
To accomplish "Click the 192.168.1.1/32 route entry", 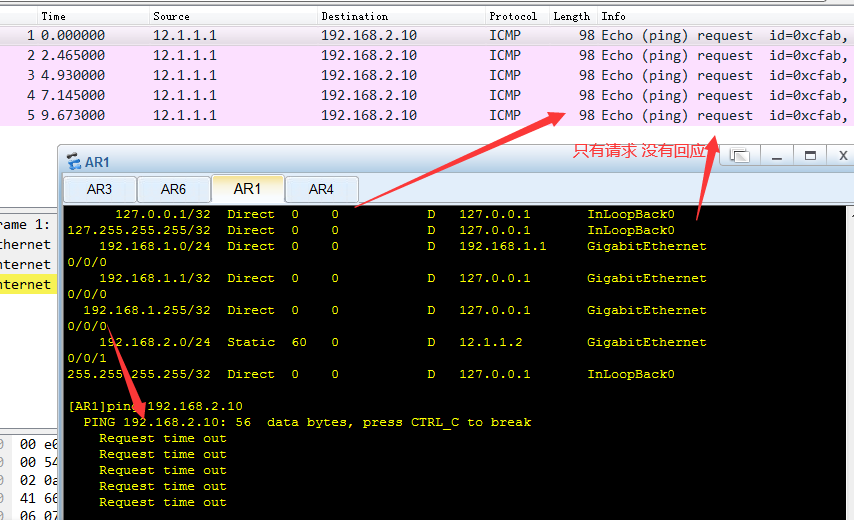I will pos(402,278).
